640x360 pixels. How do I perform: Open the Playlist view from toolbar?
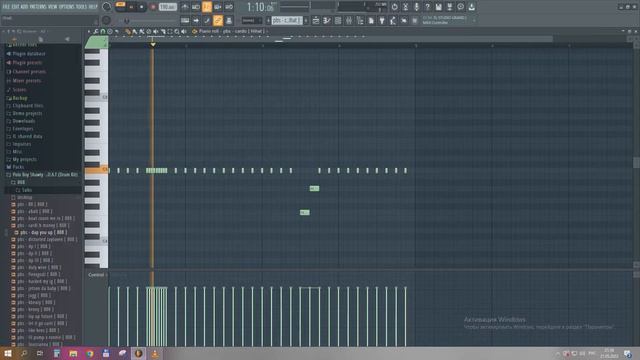[316, 20]
